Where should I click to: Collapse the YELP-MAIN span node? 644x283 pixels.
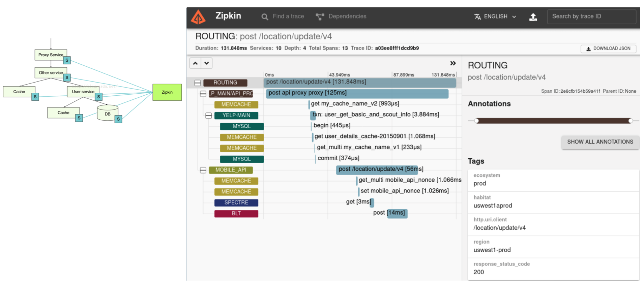(209, 116)
